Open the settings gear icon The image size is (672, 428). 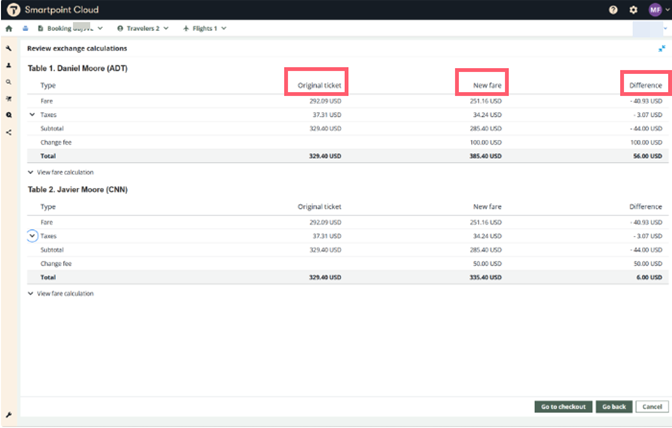(x=633, y=9)
